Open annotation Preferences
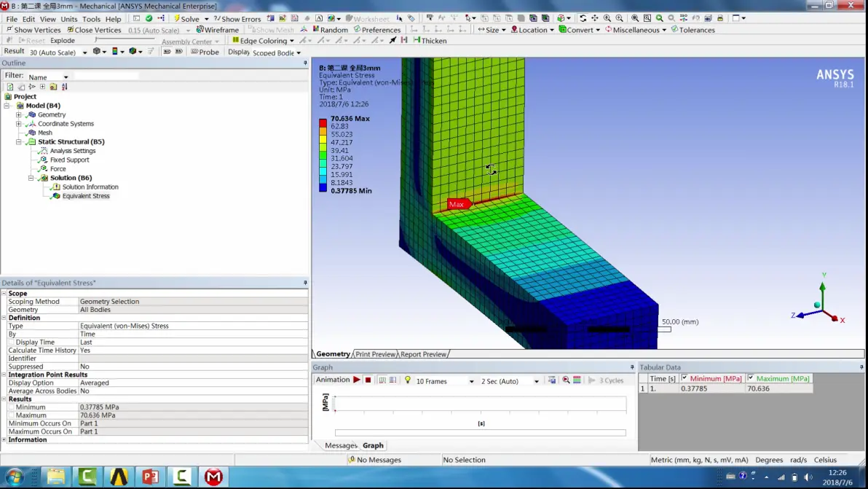868x489 pixels. coord(377,29)
